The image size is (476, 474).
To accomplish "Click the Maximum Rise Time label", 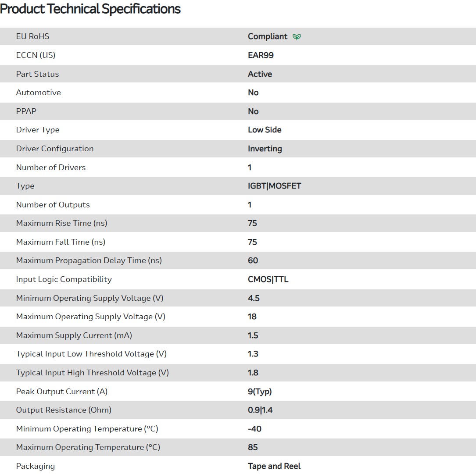I will tap(61, 223).
